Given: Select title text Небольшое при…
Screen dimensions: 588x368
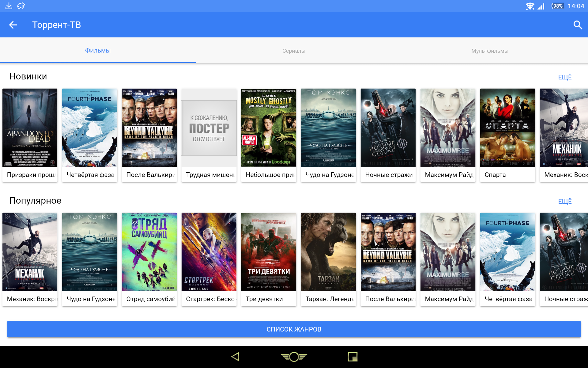Looking at the screenshot, I should (270, 175).
